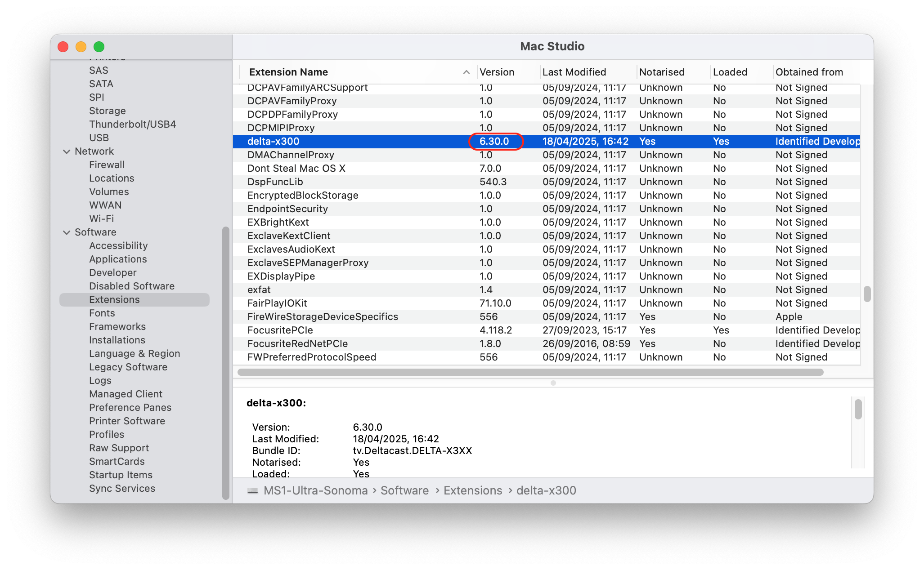The image size is (924, 570).
Task: Select Wi-Fi in the sidebar
Action: click(102, 219)
